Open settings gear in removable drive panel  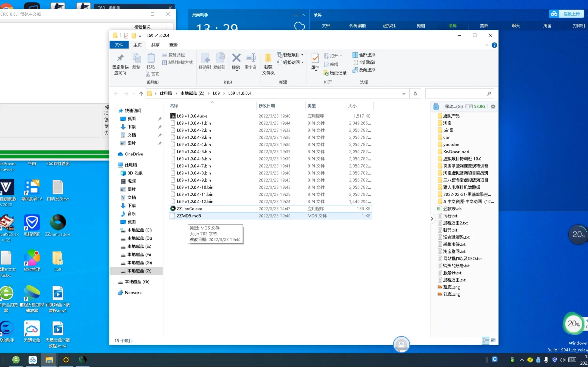click(493, 107)
